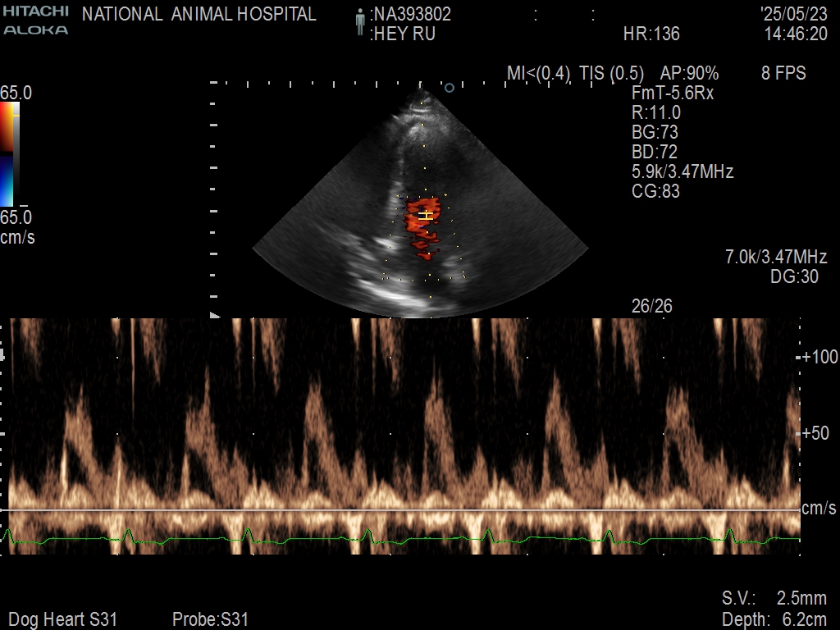Select the yellow sample volume cursor

tap(425, 215)
